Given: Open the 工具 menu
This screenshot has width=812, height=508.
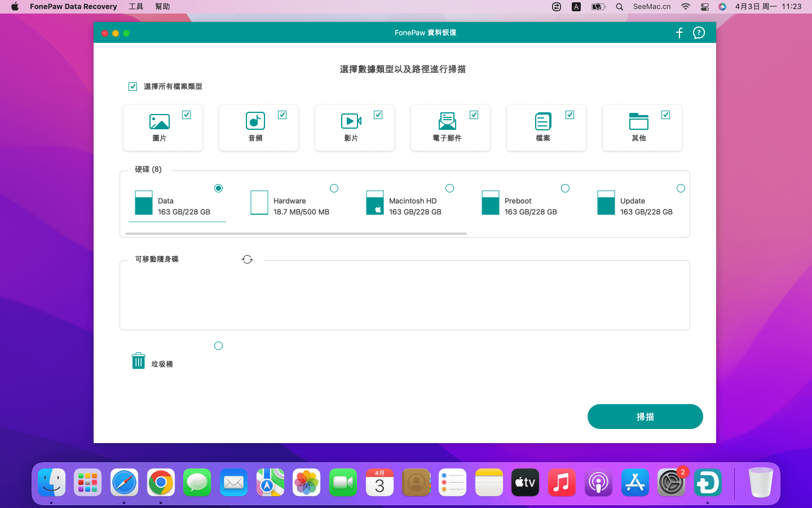Looking at the screenshot, I should (x=136, y=7).
